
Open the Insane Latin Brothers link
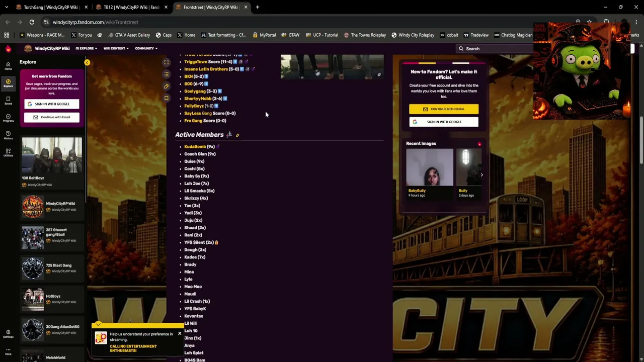(x=206, y=69)
